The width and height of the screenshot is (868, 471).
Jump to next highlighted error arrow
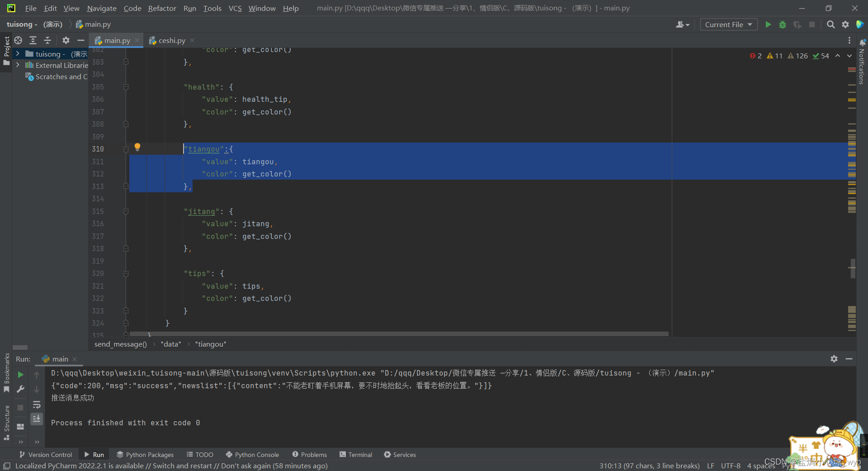coord(849,56)
